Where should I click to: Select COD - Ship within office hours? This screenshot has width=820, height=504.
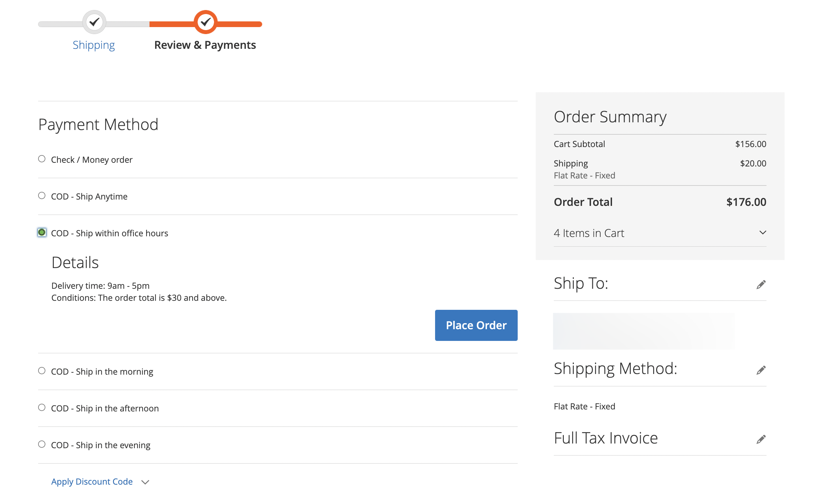41,232
